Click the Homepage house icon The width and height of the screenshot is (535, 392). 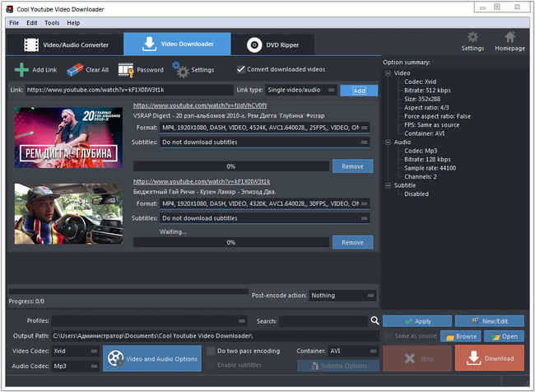tap(510, 38)
